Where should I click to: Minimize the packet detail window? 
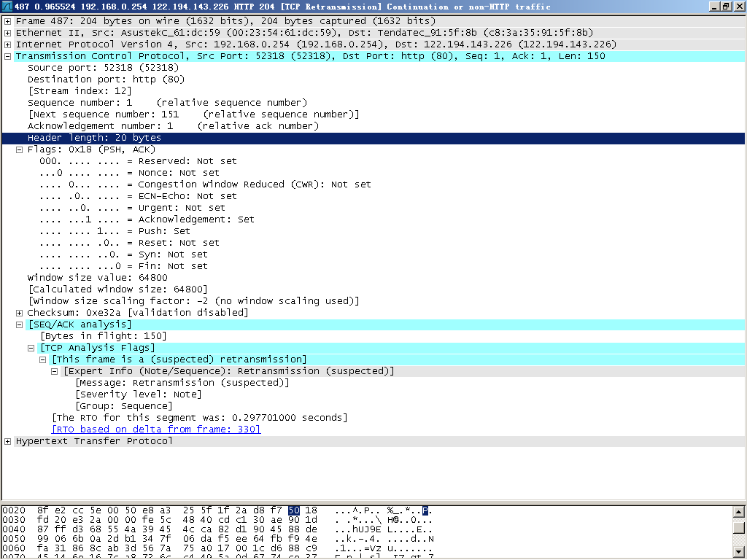tap(714, 7)
